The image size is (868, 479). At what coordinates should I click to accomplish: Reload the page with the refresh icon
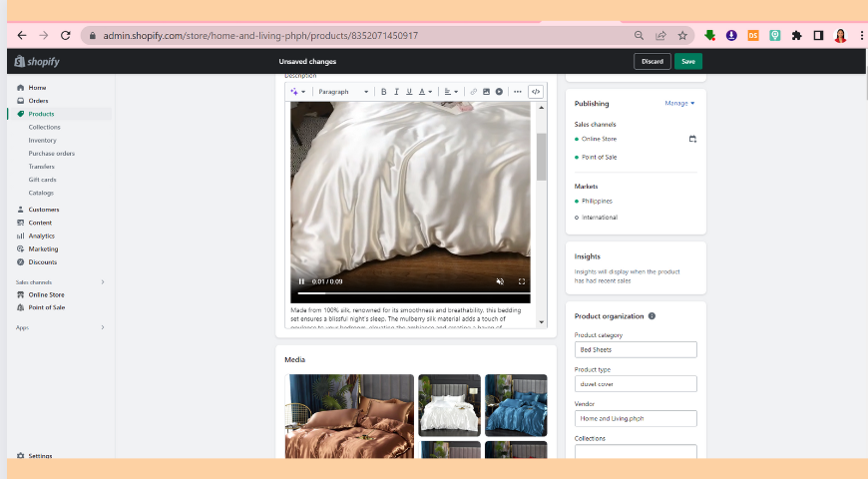65,36
